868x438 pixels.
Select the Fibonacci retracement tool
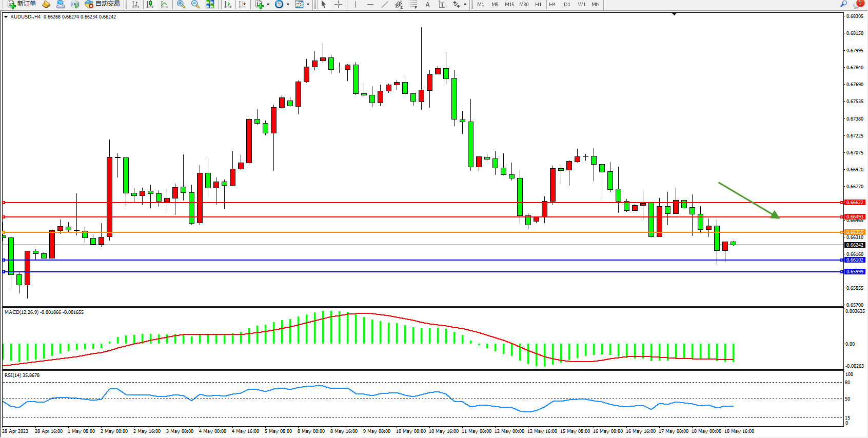[413, 4]
